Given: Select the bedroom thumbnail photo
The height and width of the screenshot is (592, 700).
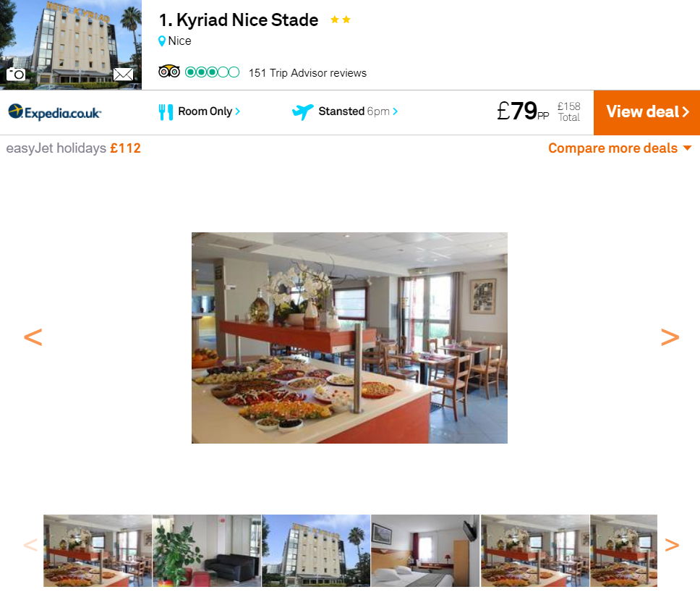Looking at the screenshot, I should click(425, 551).
